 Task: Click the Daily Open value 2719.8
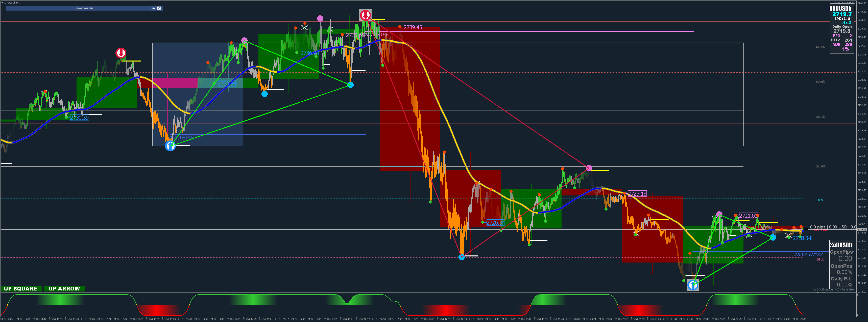click(x=842, y=31)
